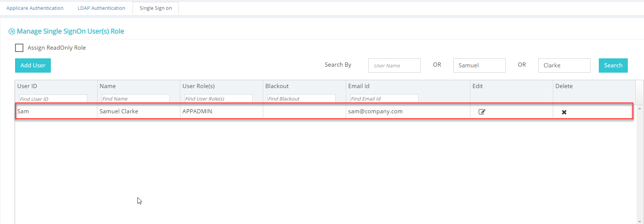Viewport: 644px width, 224px height.
Task: Tick the Assign ReadOnly Role checkbox
Action: click(x=19, y=48)
